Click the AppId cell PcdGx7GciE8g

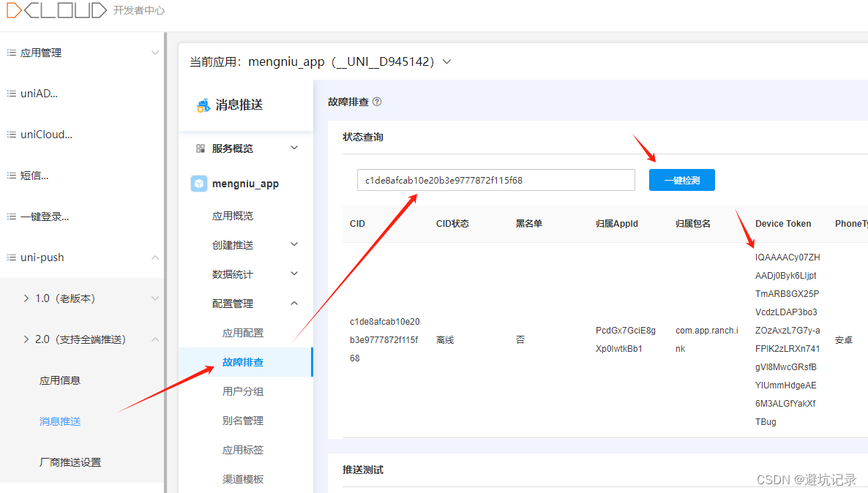626,339
